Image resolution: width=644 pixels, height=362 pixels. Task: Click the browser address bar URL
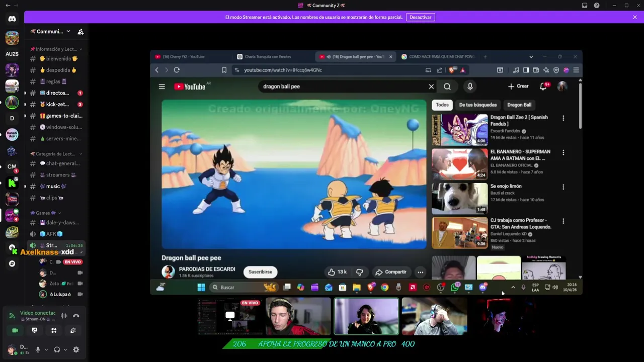[283, 70]
